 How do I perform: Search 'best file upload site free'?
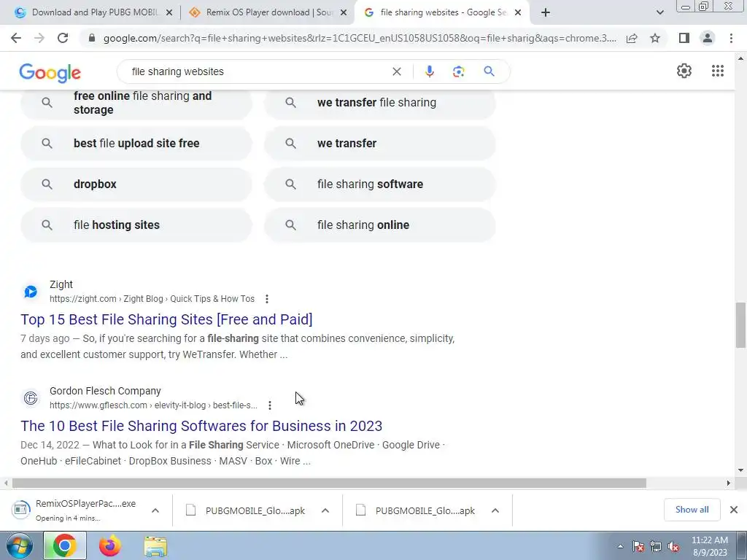(136, 144)
